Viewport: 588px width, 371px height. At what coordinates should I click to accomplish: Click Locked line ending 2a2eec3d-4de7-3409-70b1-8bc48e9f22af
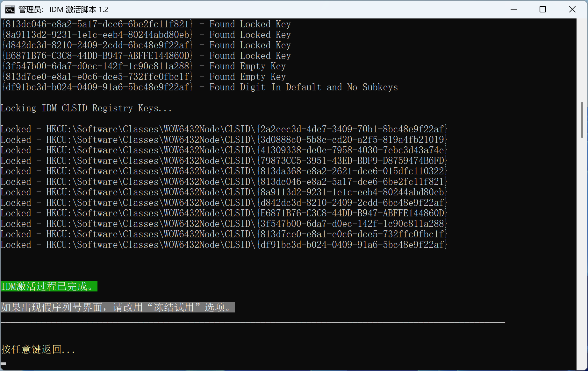(x=224, y=129)
